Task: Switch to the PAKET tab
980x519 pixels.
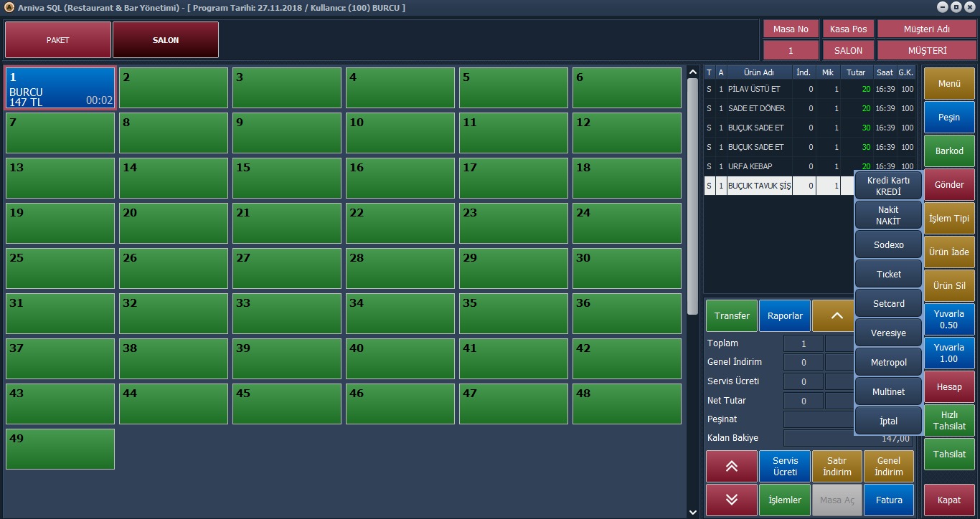Action: tap(58, 40)
